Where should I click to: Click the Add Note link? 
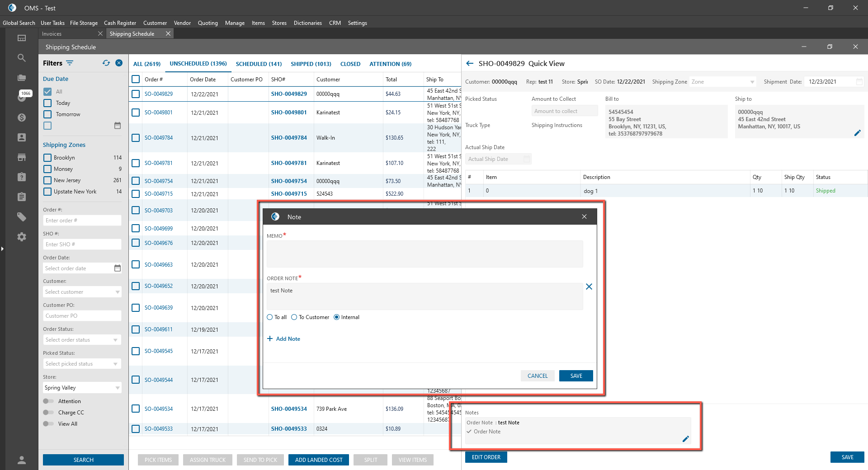click(288, 339)
